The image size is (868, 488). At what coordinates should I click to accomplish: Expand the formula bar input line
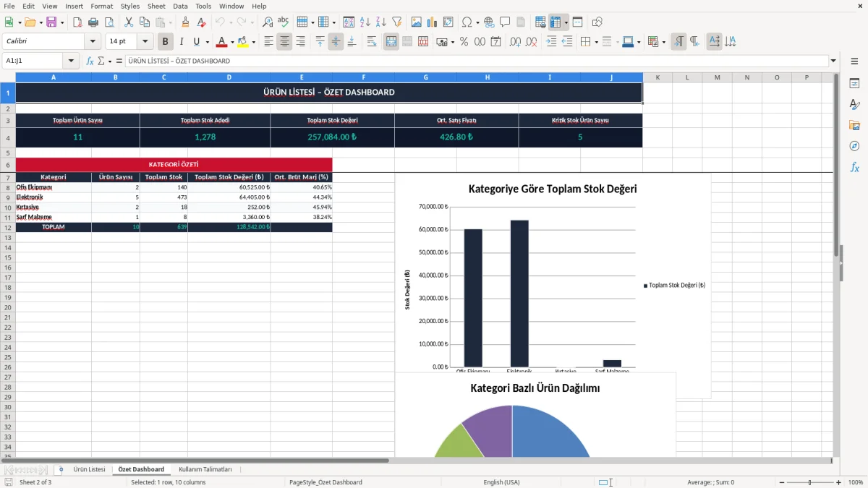[834, 61]
